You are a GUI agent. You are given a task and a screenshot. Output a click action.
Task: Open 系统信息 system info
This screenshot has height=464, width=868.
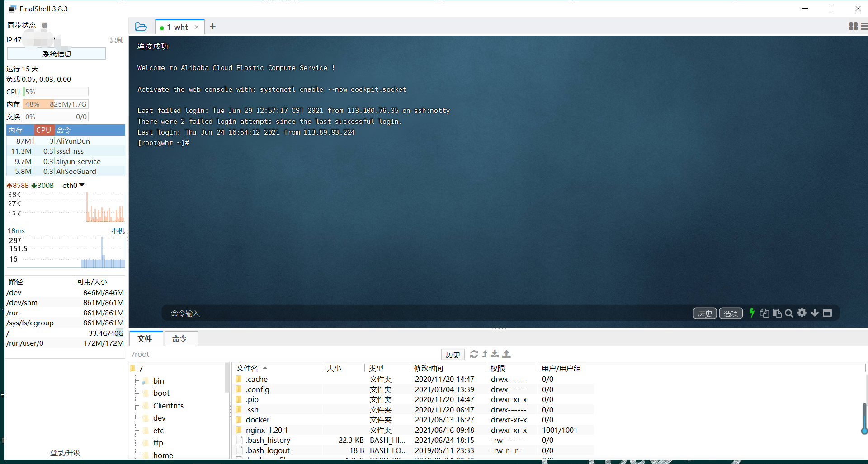click(x=57, y=54)
